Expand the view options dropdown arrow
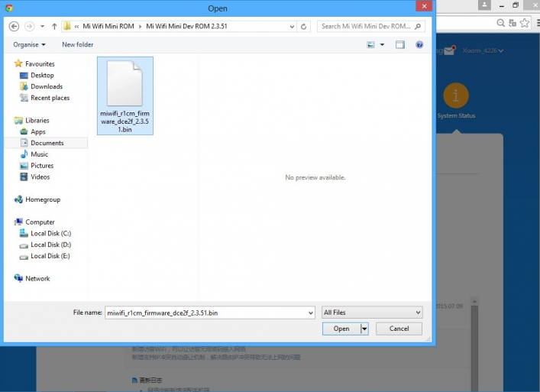The width and height of the screenshot is (540, 392). click(382, 44)
